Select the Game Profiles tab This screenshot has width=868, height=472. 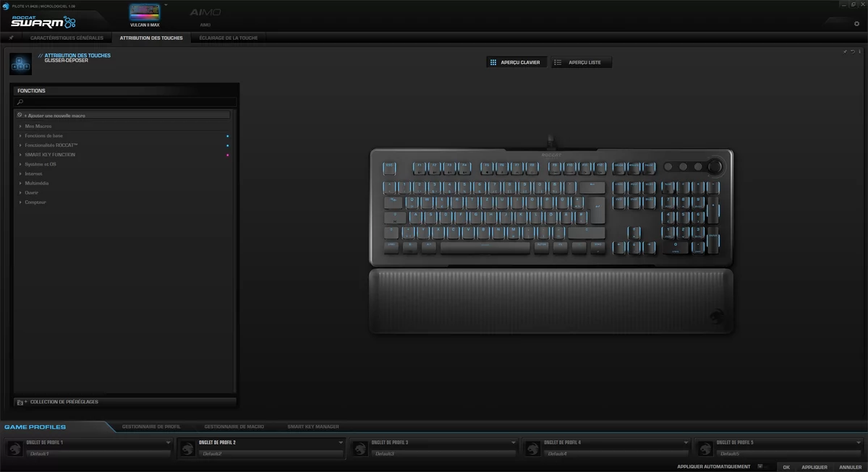coord(35,427)
